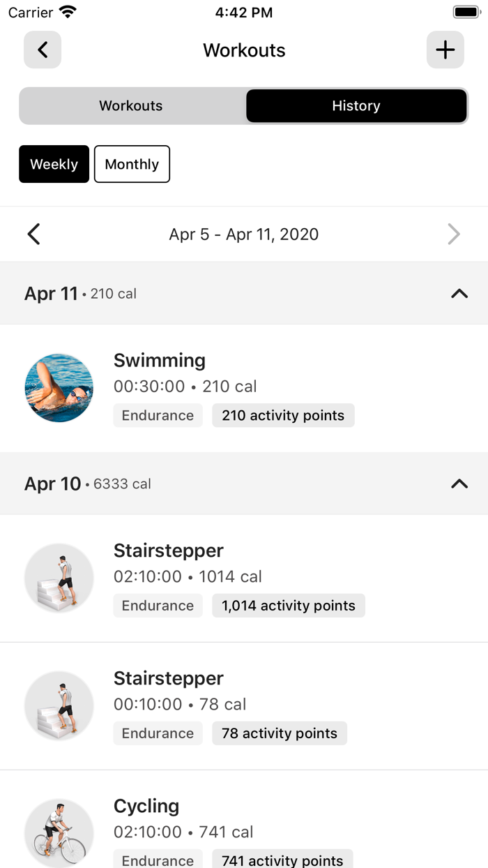Image resolution: width=488 pixels, height=868 pixels.
Task: Tap the next week arrow
Action: 454,234
